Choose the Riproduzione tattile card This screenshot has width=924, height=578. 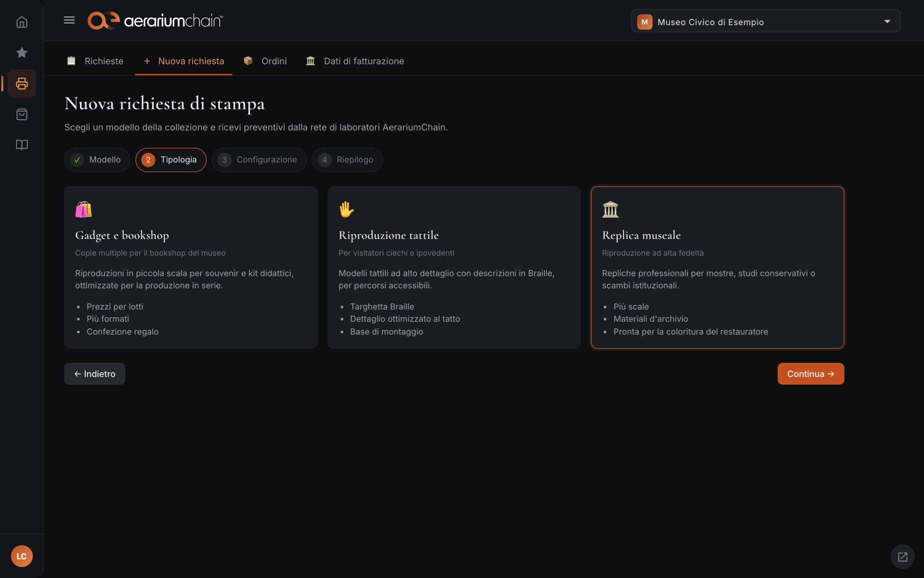coord(454,267)
